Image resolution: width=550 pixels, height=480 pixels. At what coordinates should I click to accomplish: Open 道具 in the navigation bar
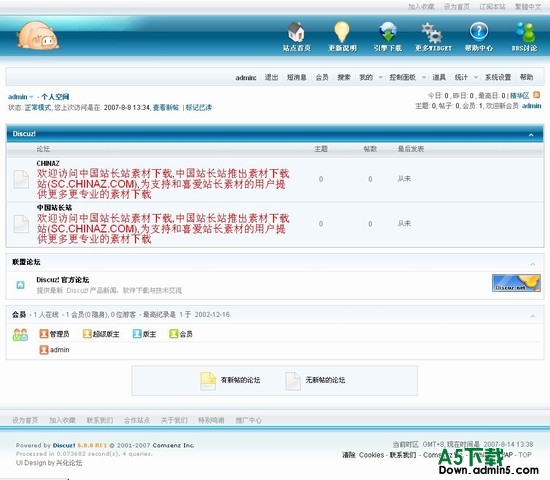(439, 77)
